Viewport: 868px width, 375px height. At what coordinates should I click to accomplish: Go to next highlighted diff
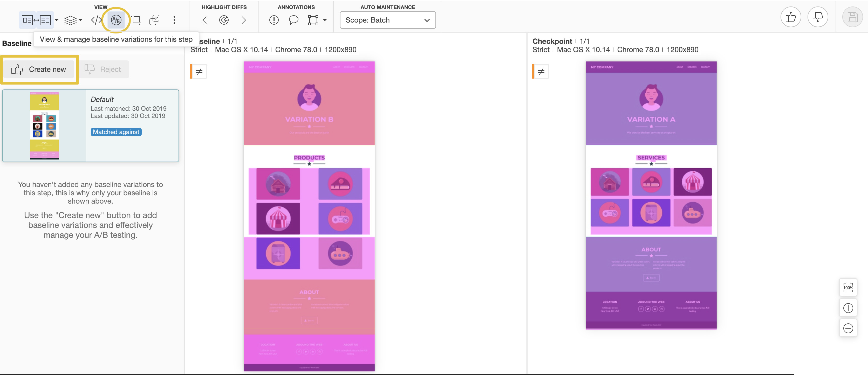[244, 20]
